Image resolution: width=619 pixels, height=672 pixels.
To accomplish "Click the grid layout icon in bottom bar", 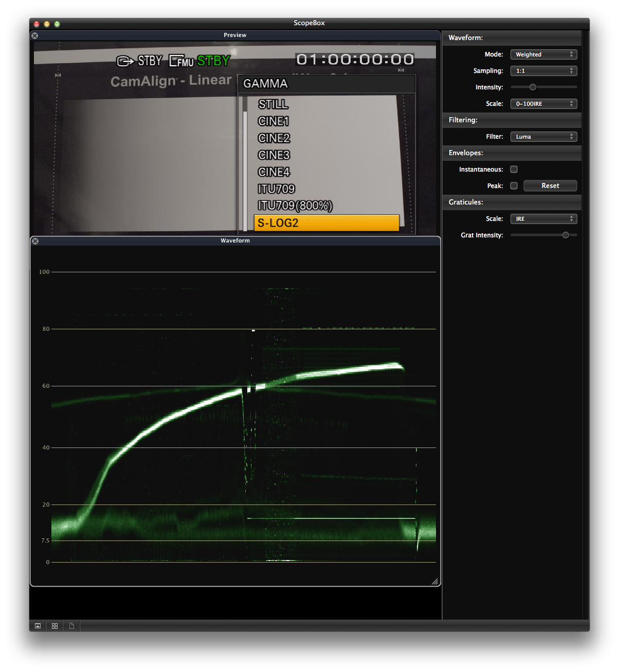I will point(54,626).
